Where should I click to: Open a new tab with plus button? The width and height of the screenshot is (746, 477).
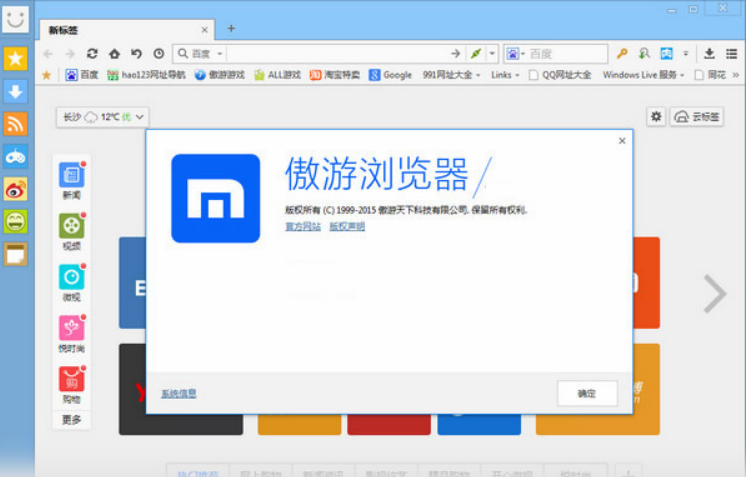pos(231,29)
